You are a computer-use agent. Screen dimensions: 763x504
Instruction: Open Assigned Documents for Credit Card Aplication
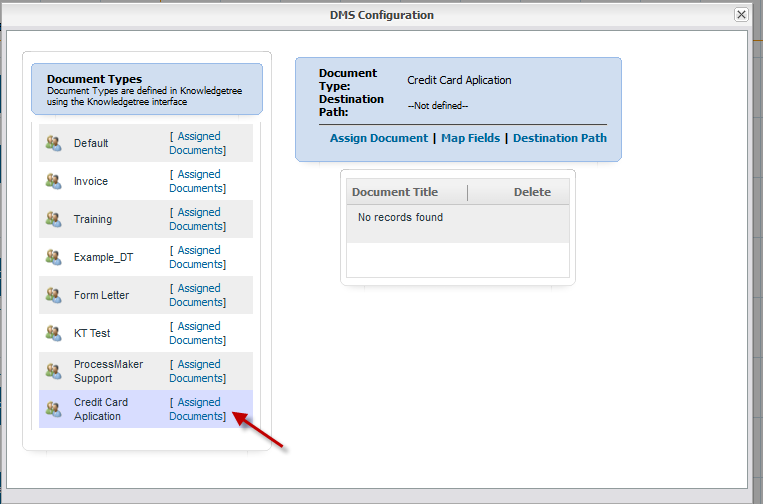(198, 409)
